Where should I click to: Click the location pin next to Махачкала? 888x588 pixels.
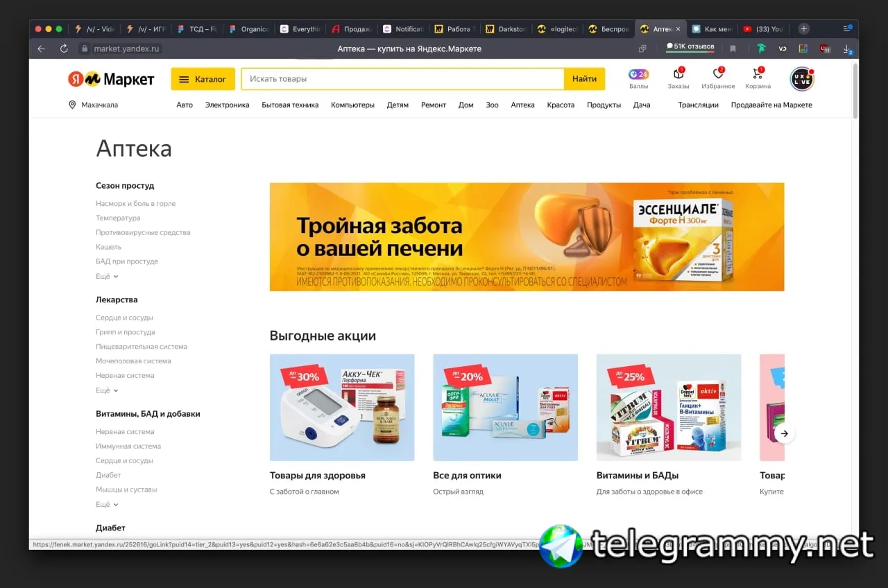click(x=72, y=105)
